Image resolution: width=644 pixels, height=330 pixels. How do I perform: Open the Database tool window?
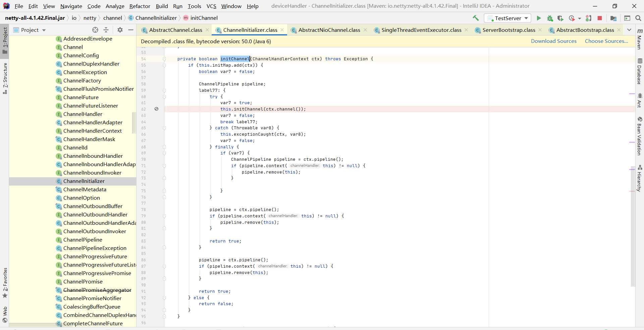640,71
